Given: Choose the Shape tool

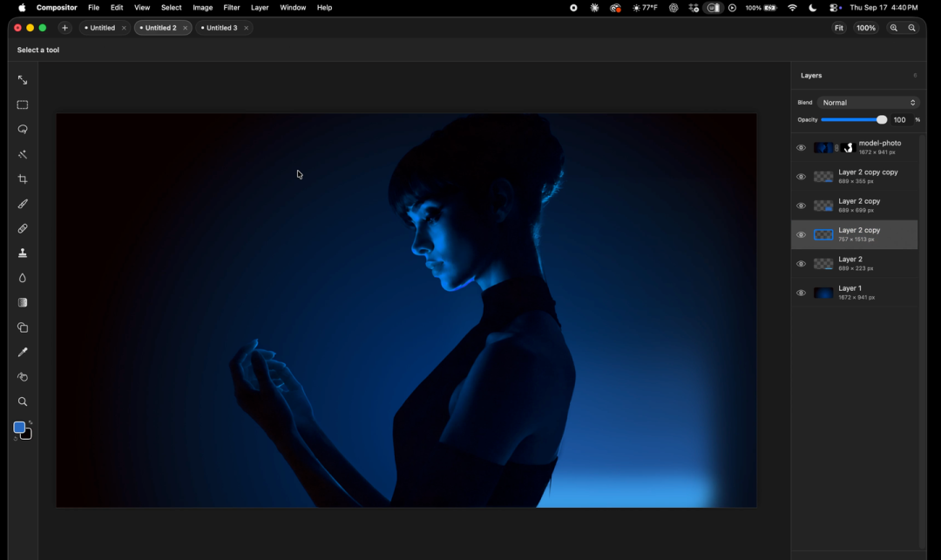Looking at the screenshot, I should [x=22, y=327].
